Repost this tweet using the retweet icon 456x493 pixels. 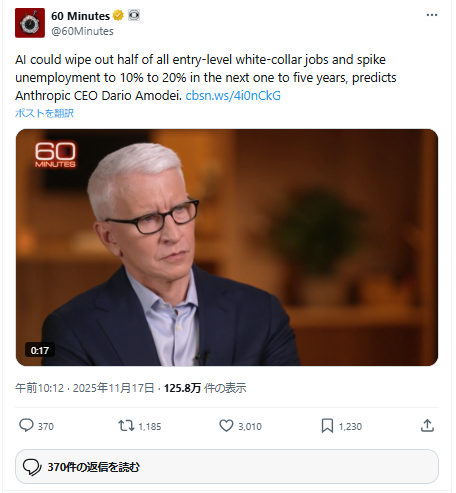(126, 426)
